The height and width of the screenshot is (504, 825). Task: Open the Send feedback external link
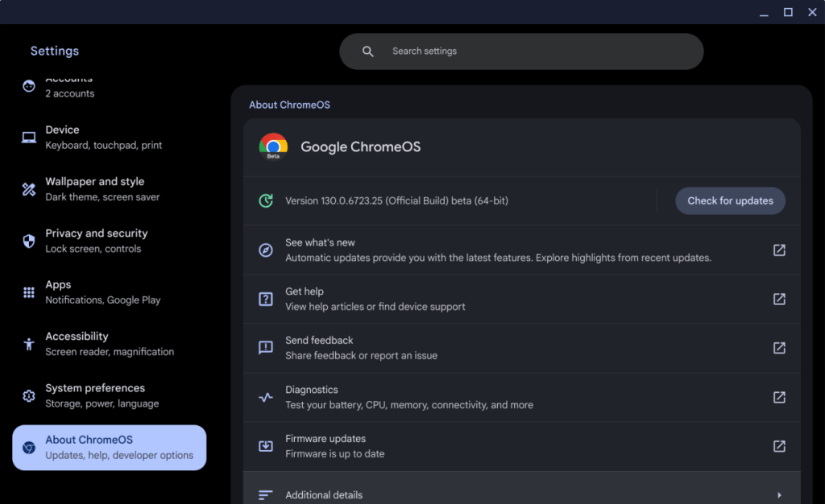[x=779, y=348]
